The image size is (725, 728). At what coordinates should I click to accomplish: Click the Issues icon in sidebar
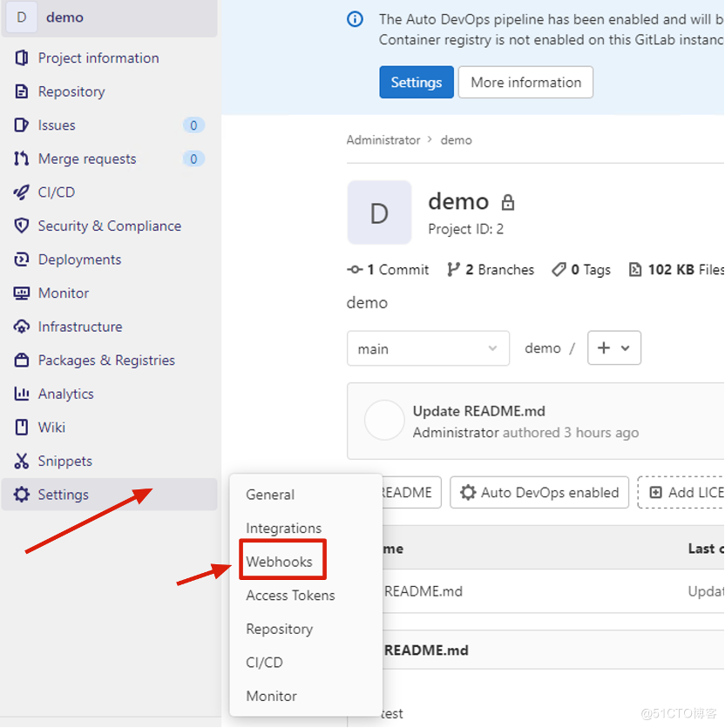coord(22,125)
